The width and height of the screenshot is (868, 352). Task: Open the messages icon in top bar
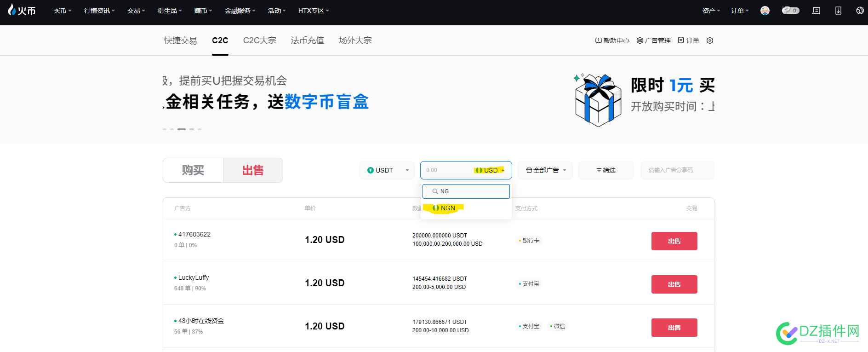[x=816, y=11]
